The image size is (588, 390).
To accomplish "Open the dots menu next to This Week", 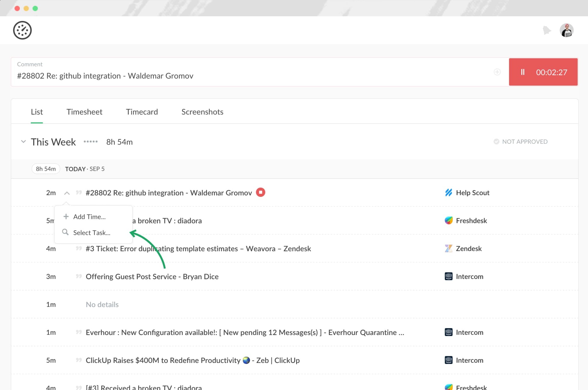I will (90, 142).
